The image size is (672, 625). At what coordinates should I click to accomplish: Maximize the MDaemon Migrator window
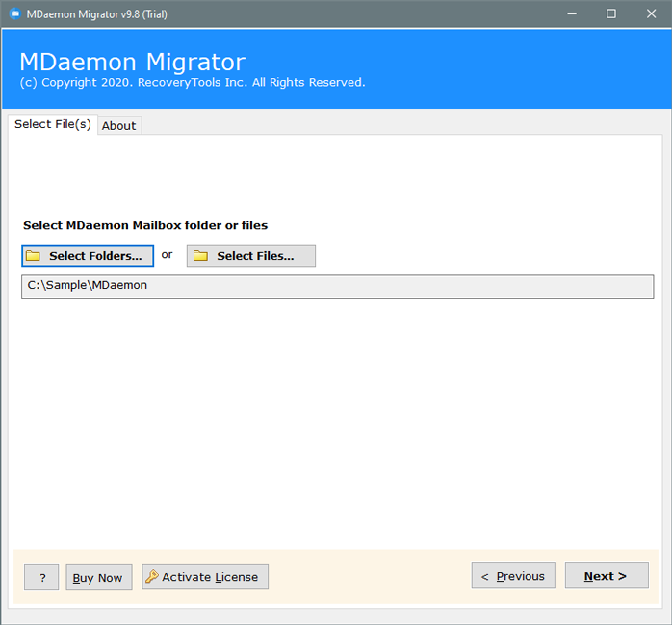(x=611, y=13)
